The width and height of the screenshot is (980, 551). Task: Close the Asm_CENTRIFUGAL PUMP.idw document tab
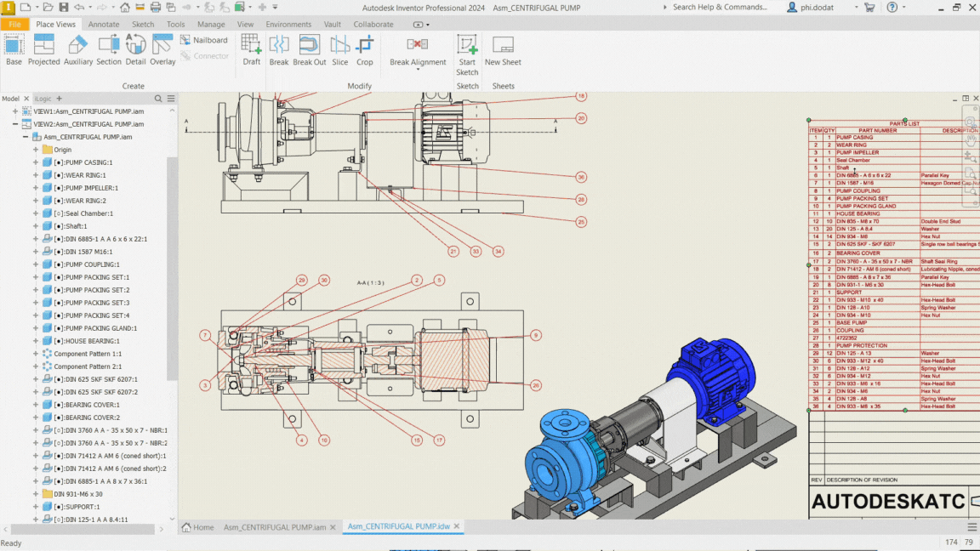pos(457,526)
